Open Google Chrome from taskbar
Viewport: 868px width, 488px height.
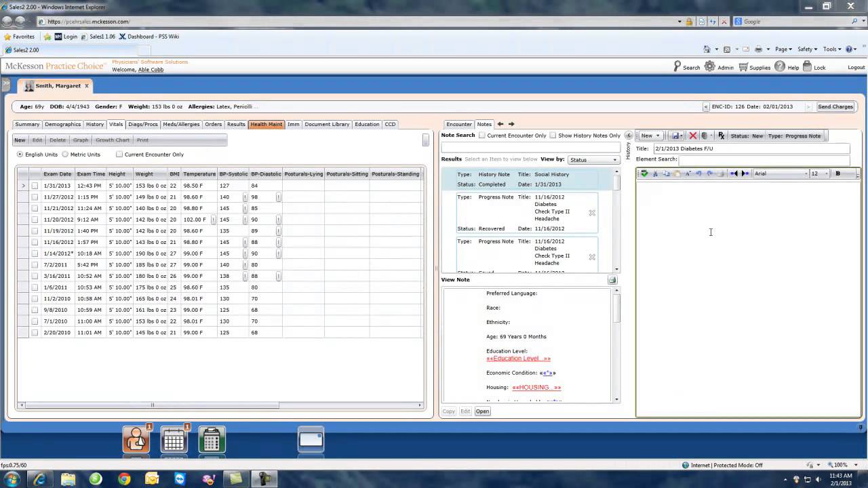tap(124, 479)
